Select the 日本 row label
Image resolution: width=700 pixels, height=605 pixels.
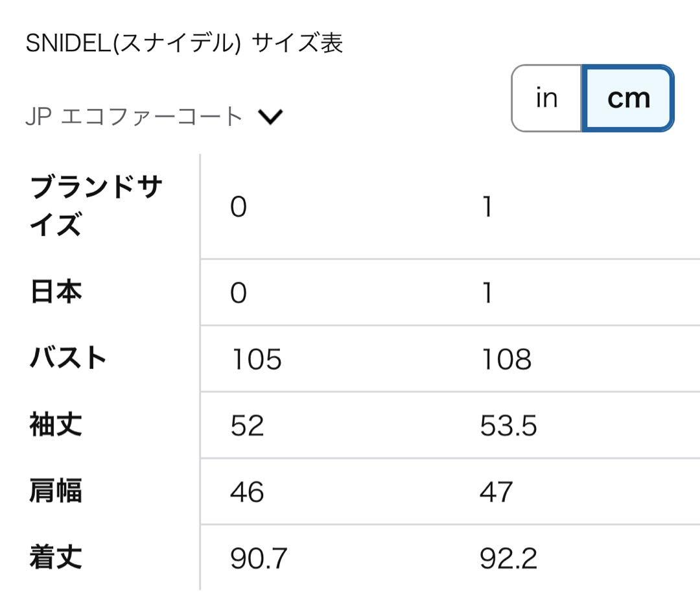[56, 292]
